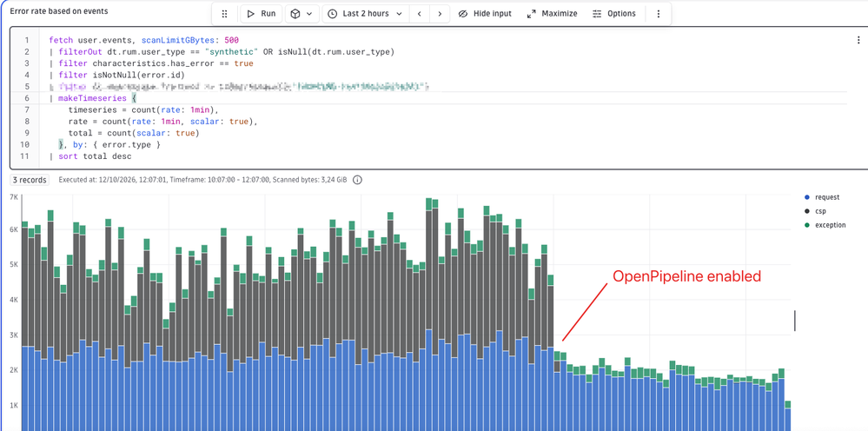Click the 'Scanned bytes: 3,24 GiB' text

tap(308, 180)
